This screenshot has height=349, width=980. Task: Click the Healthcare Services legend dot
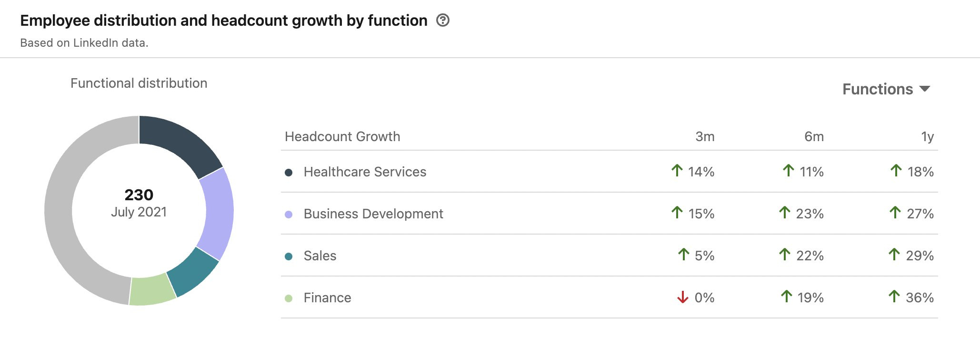(289, 173)
